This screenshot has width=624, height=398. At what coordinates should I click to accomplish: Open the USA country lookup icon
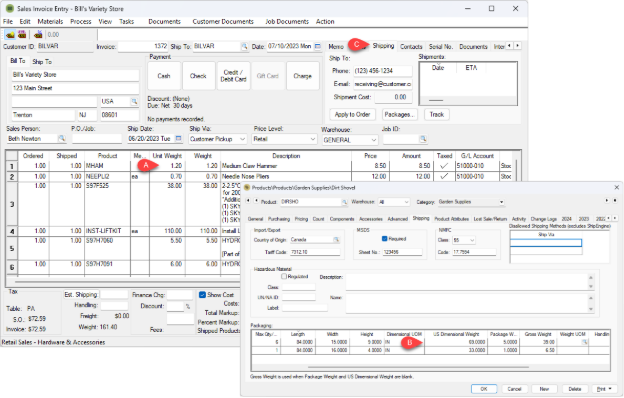pyautogui.click(x=135, y=101)
